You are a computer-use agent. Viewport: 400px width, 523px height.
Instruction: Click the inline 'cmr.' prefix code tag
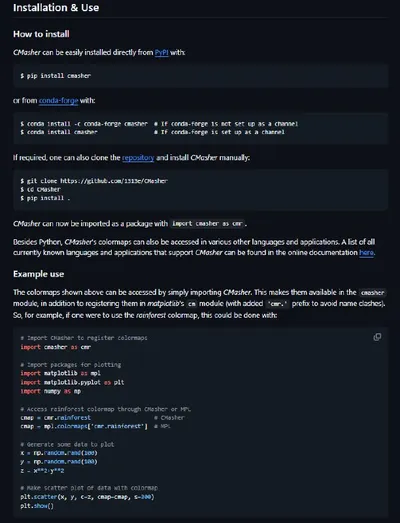277,304
